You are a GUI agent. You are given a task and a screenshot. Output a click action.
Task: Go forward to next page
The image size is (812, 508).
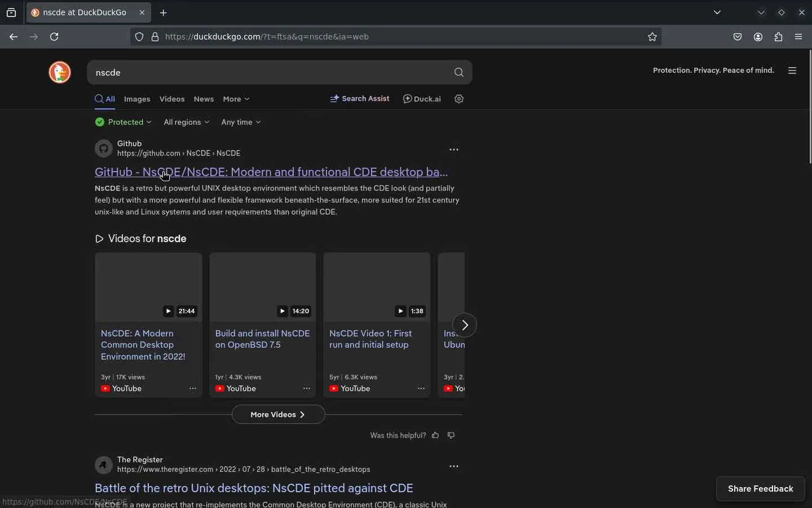point(34,37)
